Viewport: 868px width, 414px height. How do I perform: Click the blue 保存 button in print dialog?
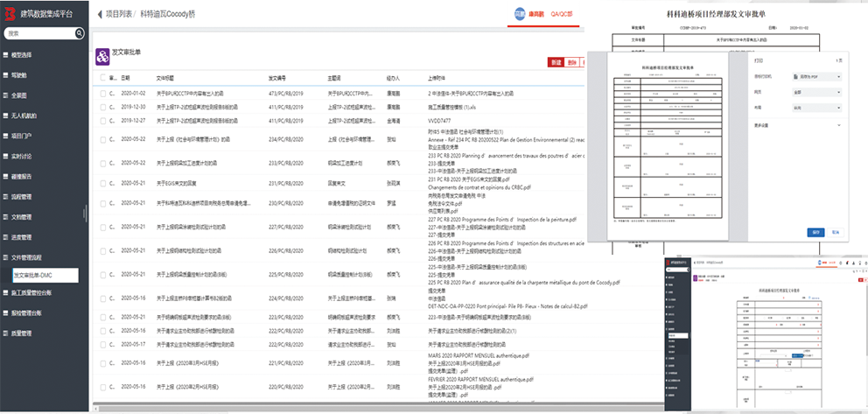(816, 232)
